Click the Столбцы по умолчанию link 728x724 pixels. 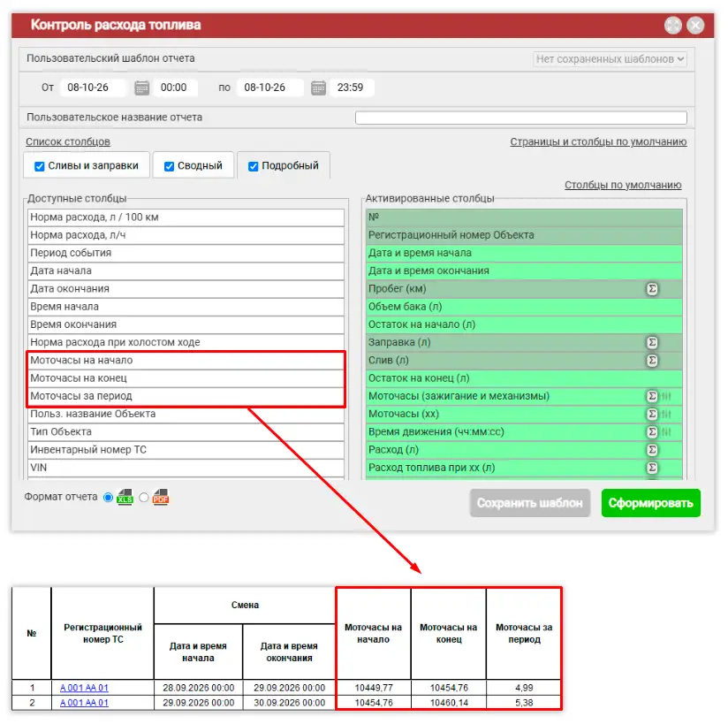(x=623, y=185)
